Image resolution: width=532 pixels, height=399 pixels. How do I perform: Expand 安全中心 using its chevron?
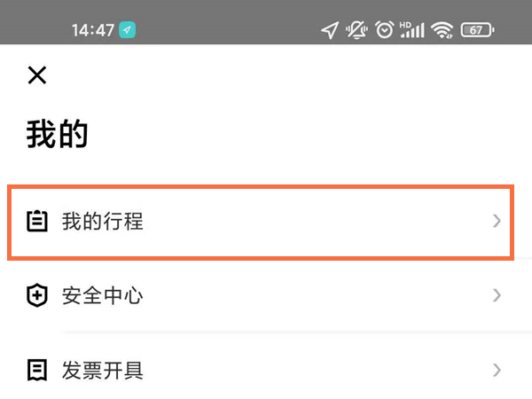click(497, 295)
